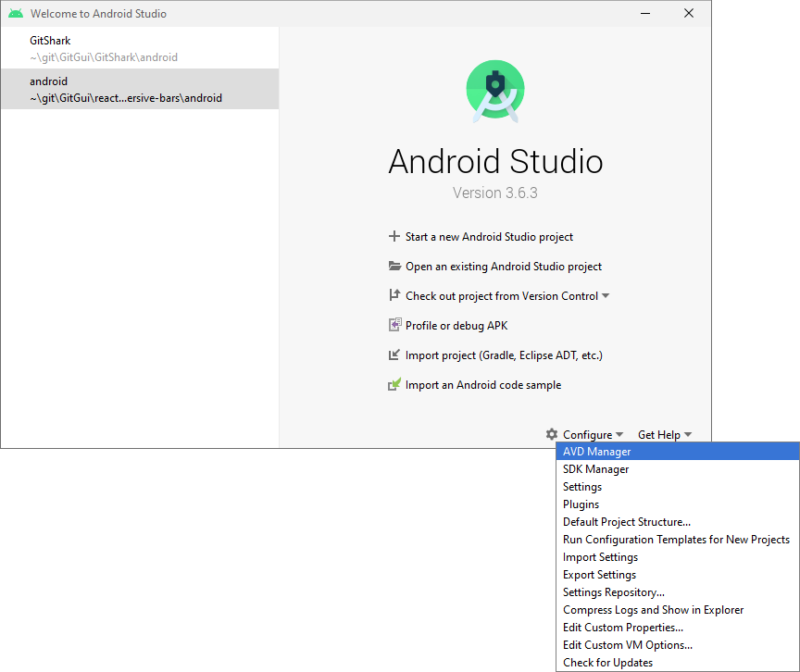Open the Get Help dropdown
Screen dimensions: 800x672
(664, 435)
